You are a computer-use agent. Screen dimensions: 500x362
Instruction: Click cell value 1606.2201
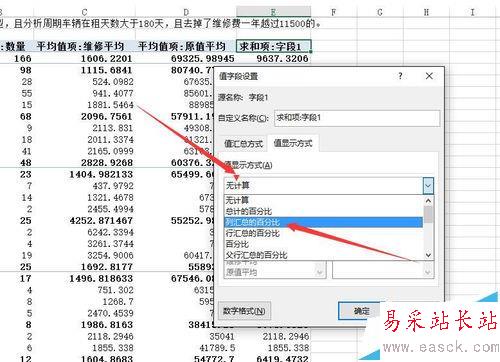coord(107,59)
